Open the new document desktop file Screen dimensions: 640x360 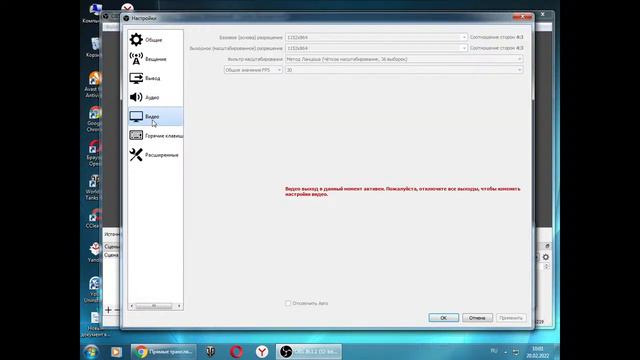[95, 324]
